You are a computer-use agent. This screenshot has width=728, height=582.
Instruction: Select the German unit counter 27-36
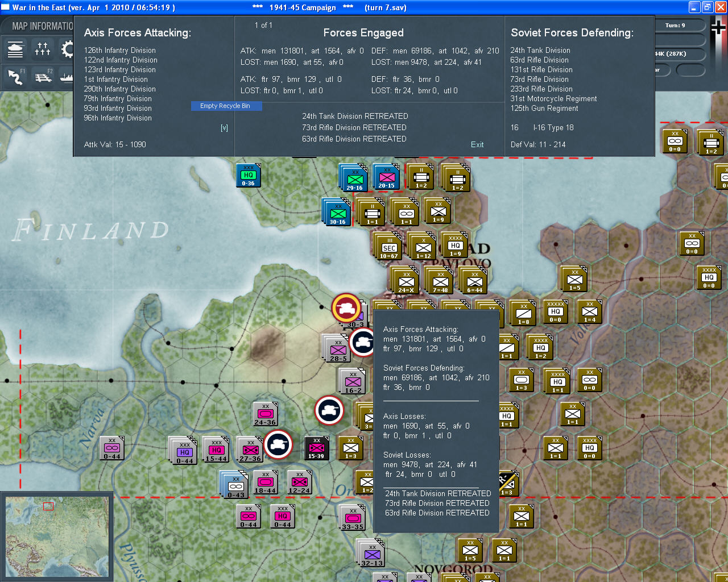[x=250, y=450]
